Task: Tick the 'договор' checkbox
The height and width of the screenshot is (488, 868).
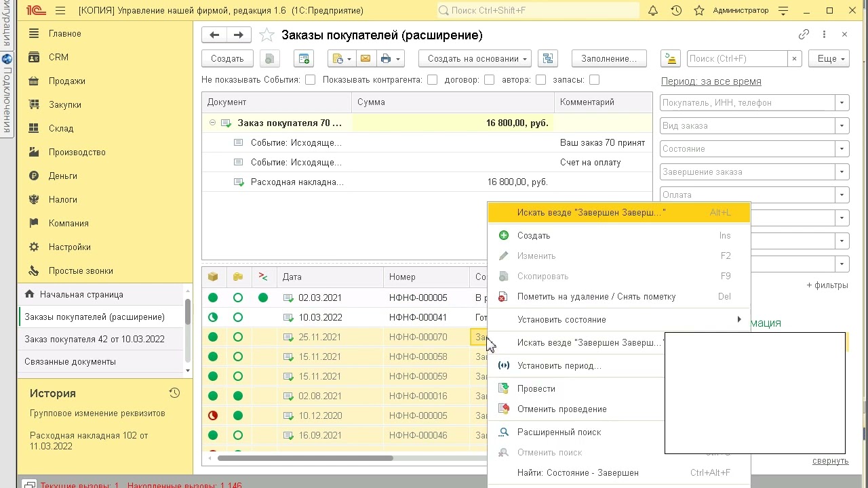Action: [x=490, y=80]
